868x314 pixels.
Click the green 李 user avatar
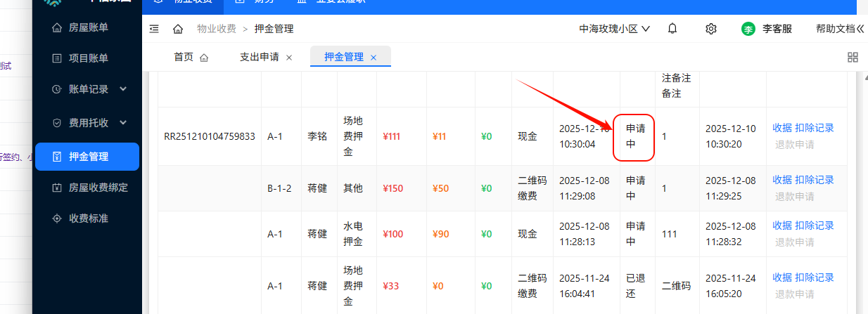(748, 29)
